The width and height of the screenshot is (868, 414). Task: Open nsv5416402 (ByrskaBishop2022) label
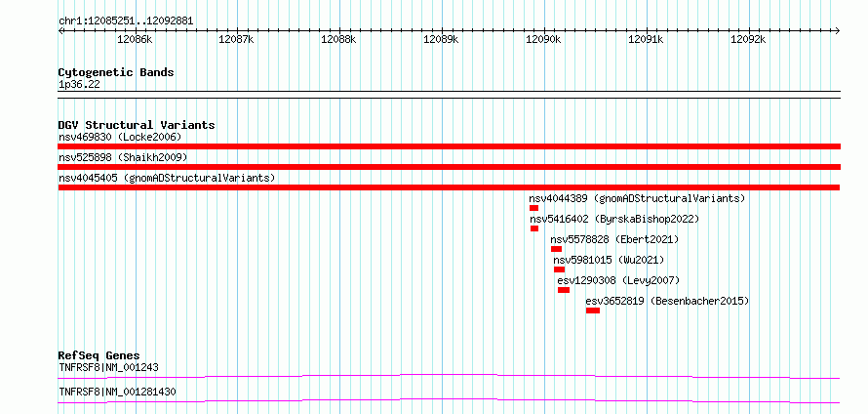tap(615, 219)
